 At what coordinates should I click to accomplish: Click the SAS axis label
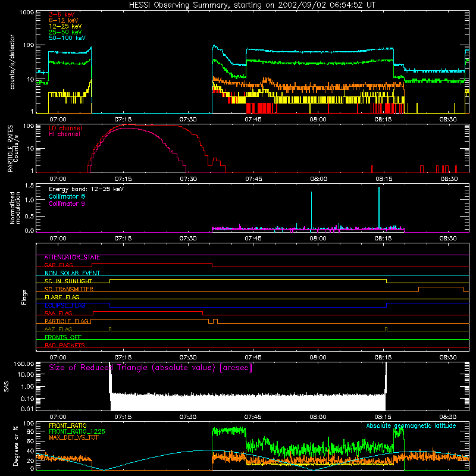click(x=7, y=387)
